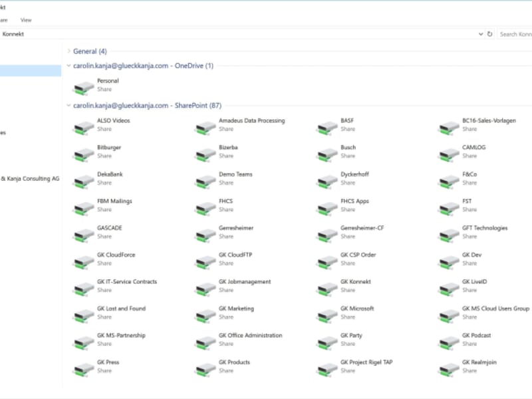Select the FST drive icon
The width and height of the screenshot is (532, 399).
tap(449, 208)
